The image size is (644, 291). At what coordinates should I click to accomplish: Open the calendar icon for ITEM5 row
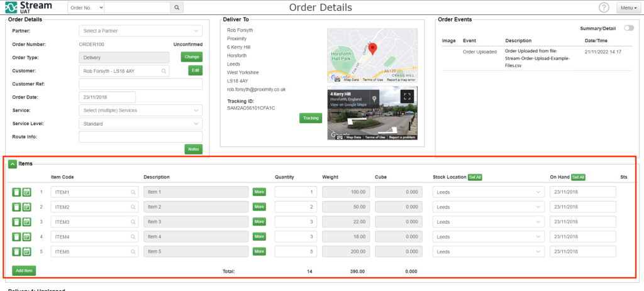click(26, 251)
